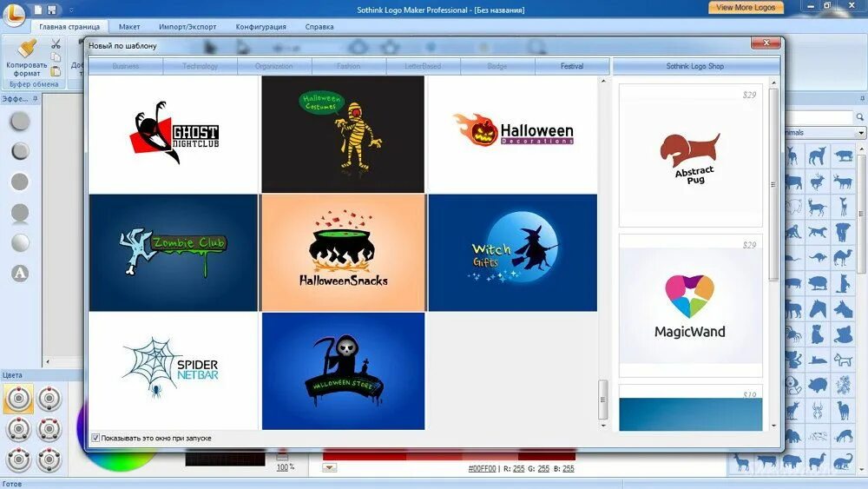Select the letter A text effect icon

pyautogui.click(x=20, y=273)
